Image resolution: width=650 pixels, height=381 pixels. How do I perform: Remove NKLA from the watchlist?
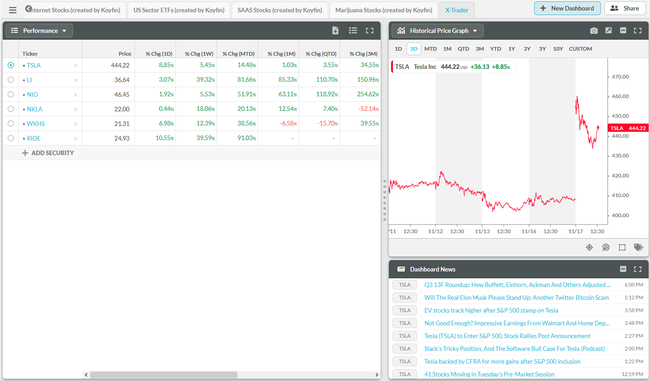pyautogui.click(x=75, y=109)
